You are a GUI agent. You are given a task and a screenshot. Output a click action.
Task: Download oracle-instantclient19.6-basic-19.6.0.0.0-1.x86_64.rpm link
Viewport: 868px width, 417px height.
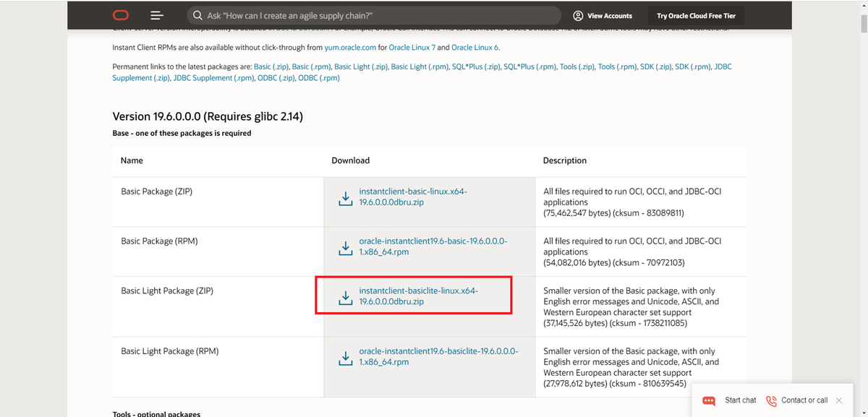[433, 246]
